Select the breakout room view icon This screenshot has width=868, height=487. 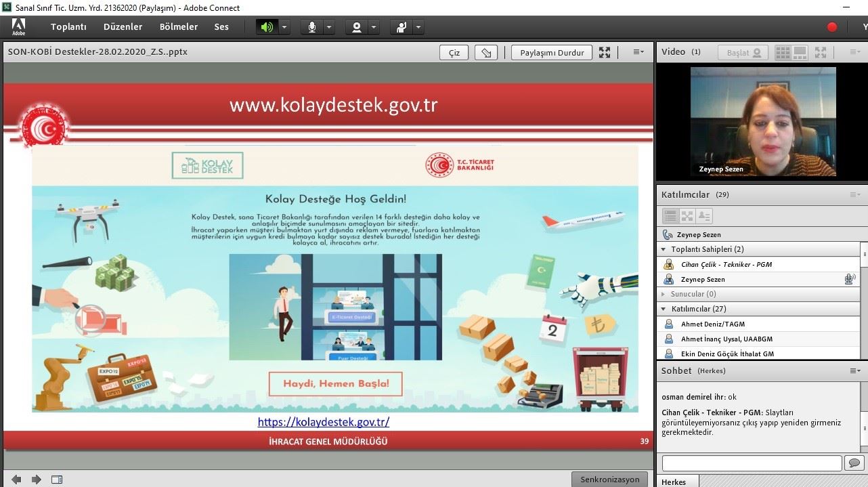(687, 216)
